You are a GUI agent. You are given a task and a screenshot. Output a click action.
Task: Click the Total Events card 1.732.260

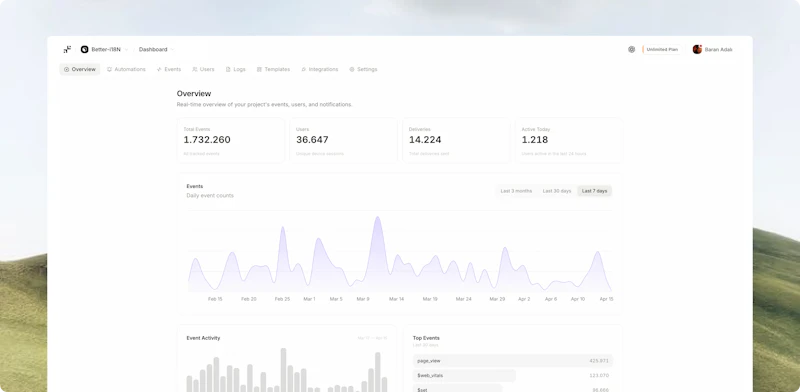click(231, 140)
